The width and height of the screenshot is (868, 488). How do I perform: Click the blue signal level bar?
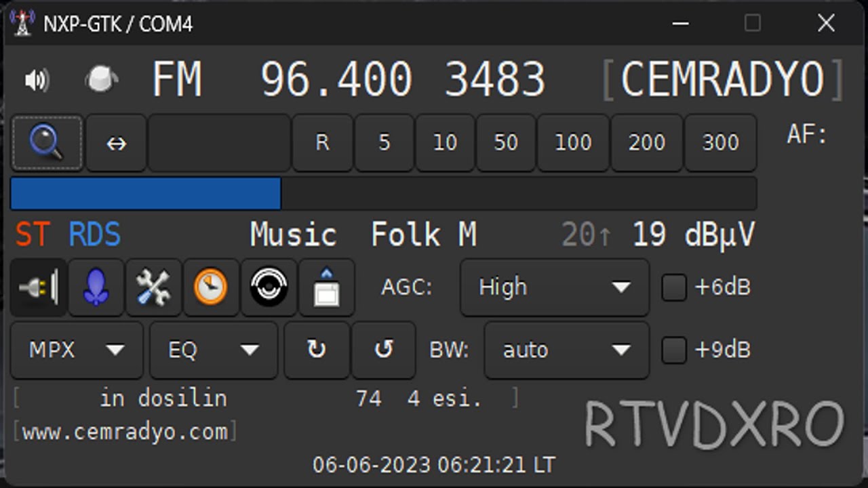[x=146, y=194]
